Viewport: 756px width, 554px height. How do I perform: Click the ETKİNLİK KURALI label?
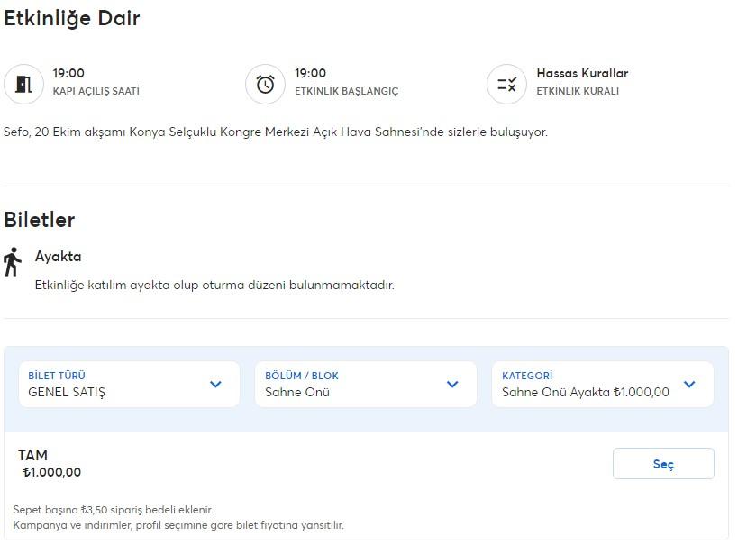pos(578,91)
